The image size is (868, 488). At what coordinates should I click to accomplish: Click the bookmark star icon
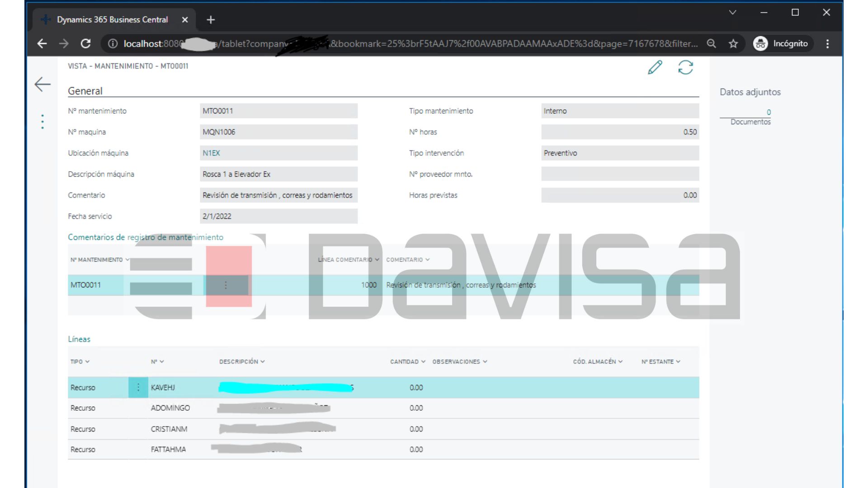(x=733, y=44)
